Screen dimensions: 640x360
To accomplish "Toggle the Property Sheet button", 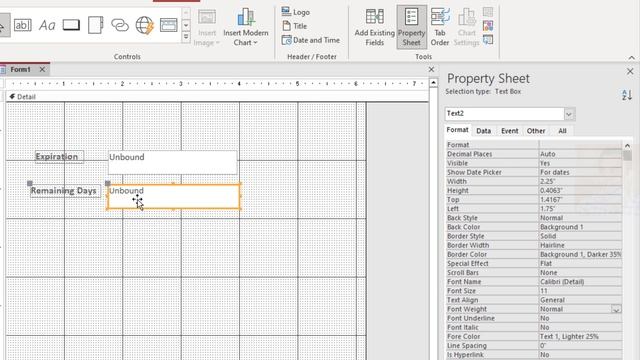I will [411, 28].
